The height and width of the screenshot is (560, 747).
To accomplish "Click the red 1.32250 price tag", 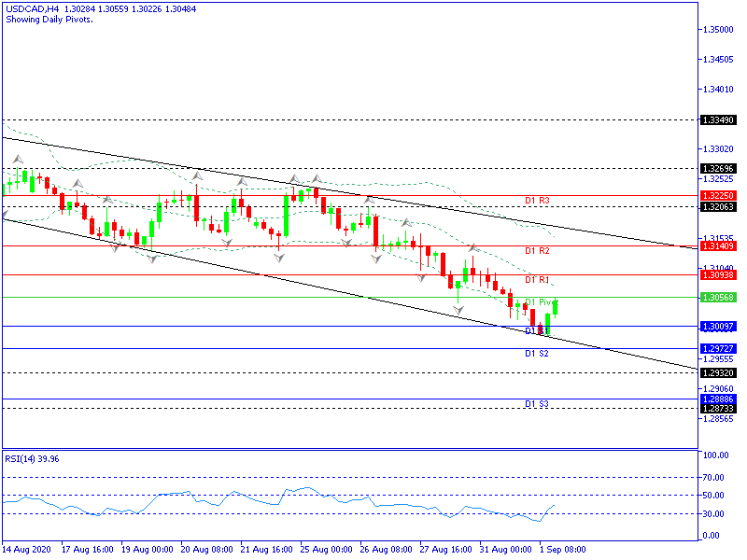I will [x=717, y=196].
